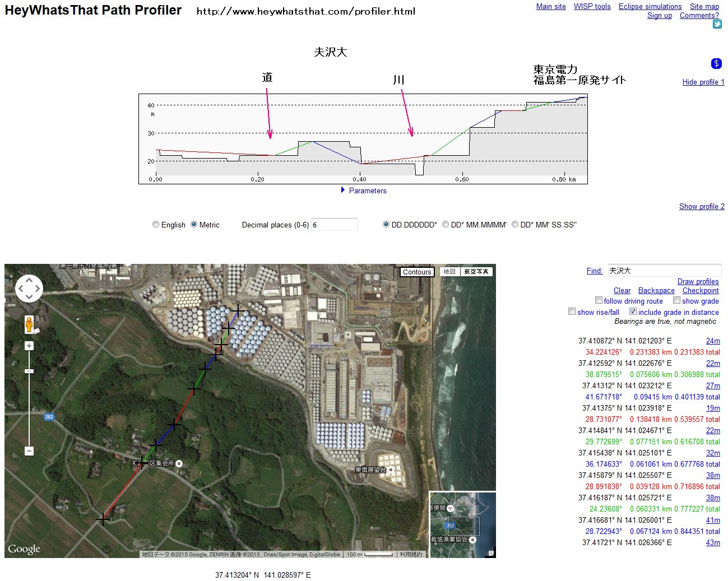The image size is (728, 581).
Task: Click the 32m elevation link
Action: [x=713, y=453]
